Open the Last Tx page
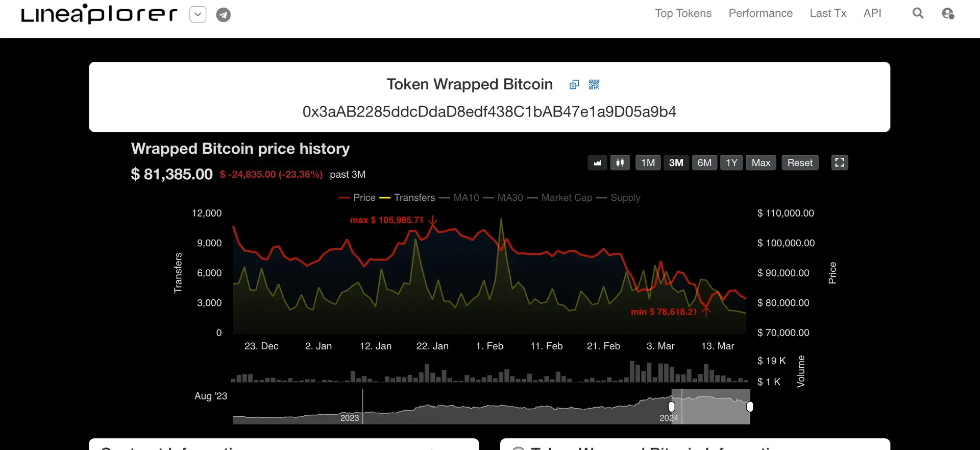This screenshot has height=450, width=980. pos(827,13)
